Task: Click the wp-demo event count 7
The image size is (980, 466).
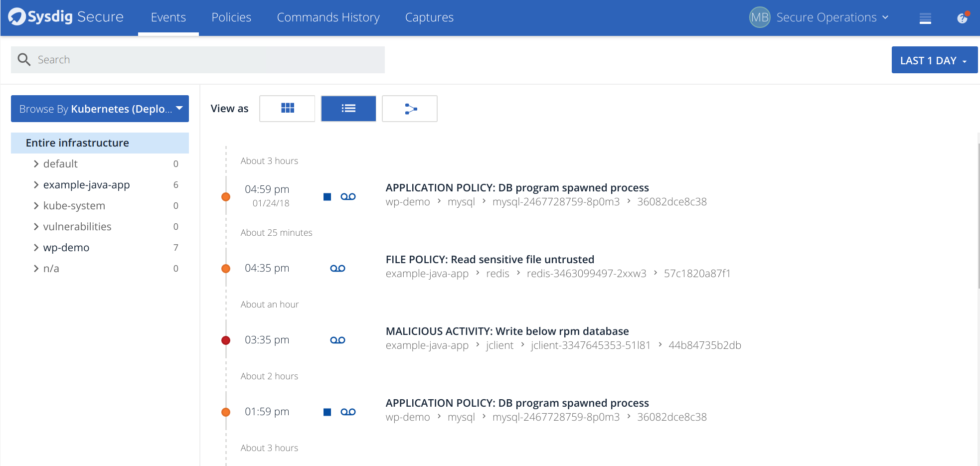Action: pyautogui.click(x=175, y=248)
